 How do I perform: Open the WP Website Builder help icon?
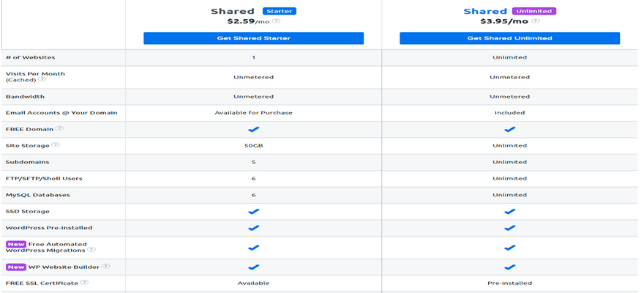tap(106, 267)
